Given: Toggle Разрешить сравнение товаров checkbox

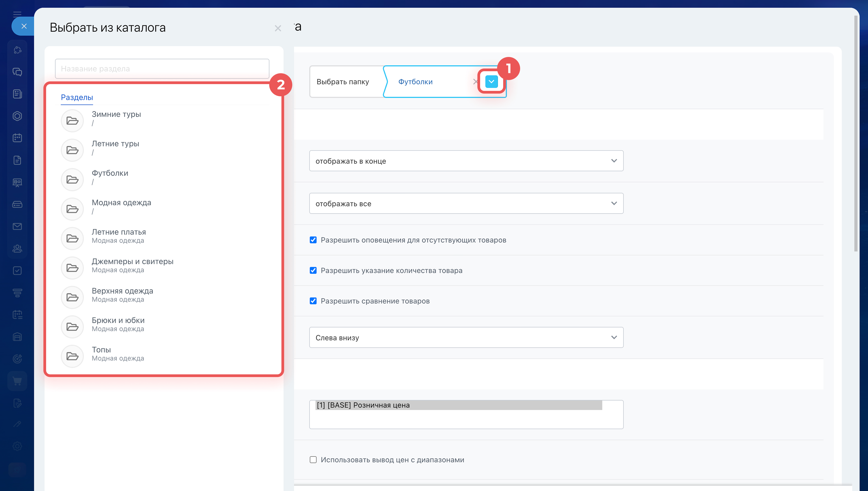Looking at the screenshot, I should pos(313,301).
